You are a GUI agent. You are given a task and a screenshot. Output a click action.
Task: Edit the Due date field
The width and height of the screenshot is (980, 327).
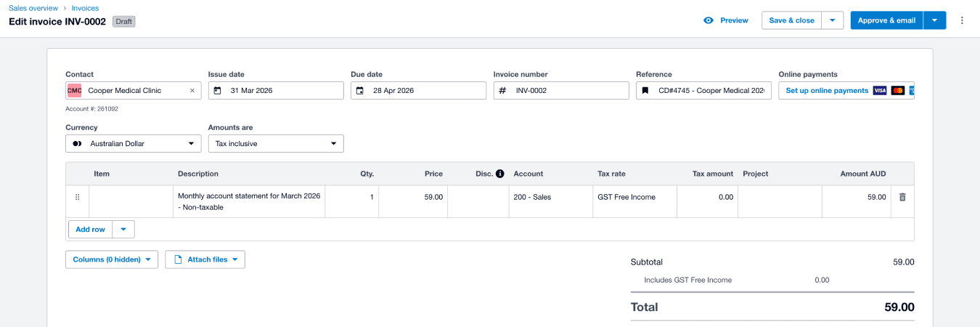(418, 91)
